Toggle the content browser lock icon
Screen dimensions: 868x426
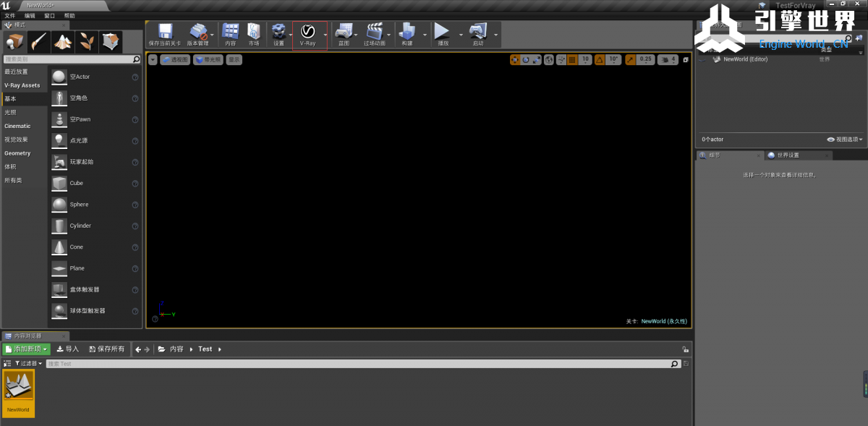click(685, 349)
